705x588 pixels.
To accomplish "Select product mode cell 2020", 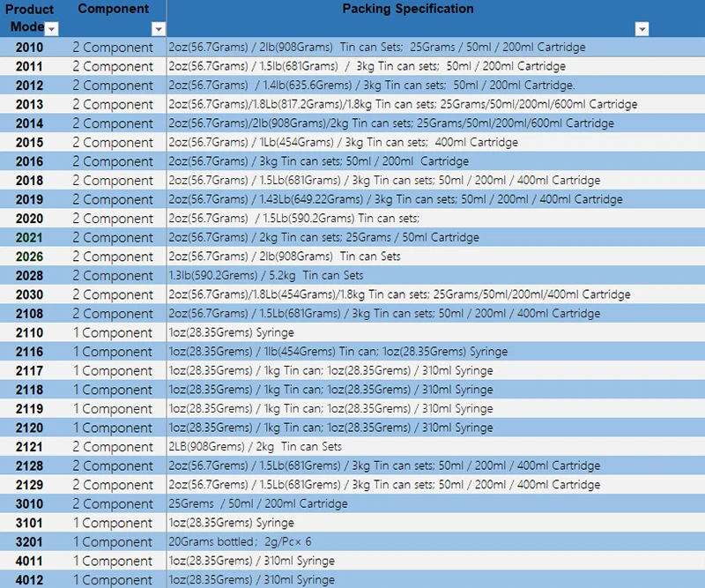I will [30, 219].
